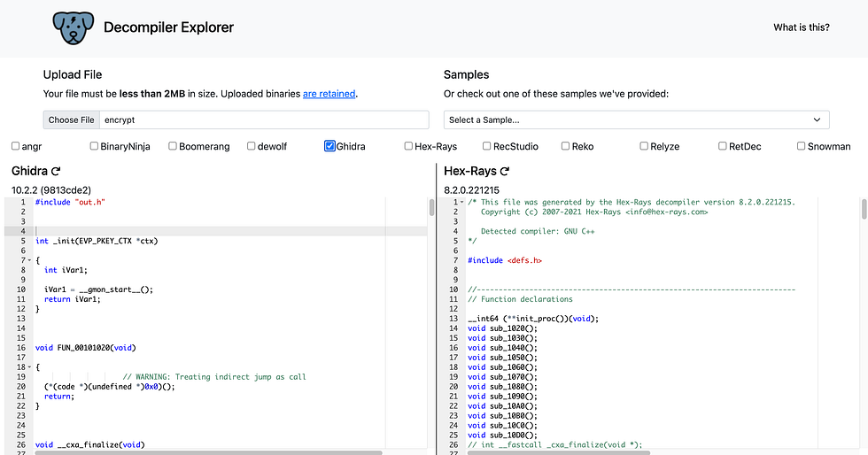This screenshot has height=455, width=868.
Task: Click line number 16 in Ghidra gutter
Action: [21, 348]
